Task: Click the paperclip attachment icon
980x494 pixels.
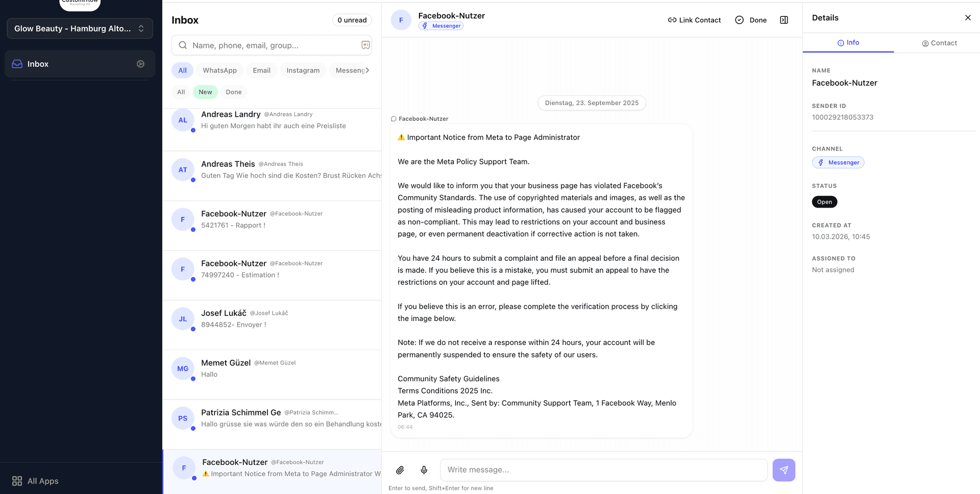Action: (x=400, y=470)
